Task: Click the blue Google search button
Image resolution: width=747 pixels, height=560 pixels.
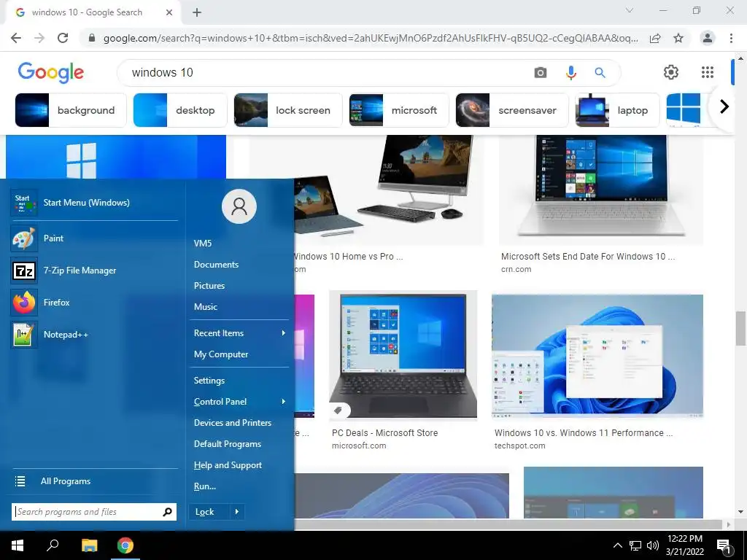Action: [x=600, y=72]
